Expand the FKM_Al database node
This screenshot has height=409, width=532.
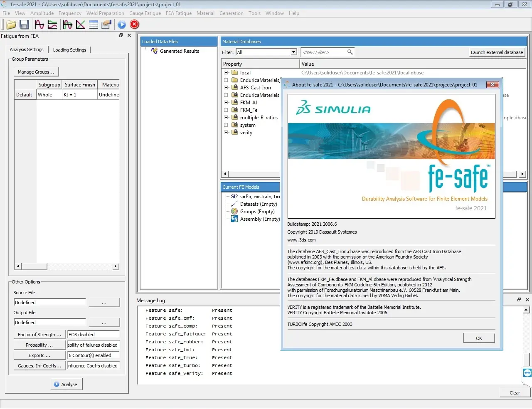(x=226, y=103)
